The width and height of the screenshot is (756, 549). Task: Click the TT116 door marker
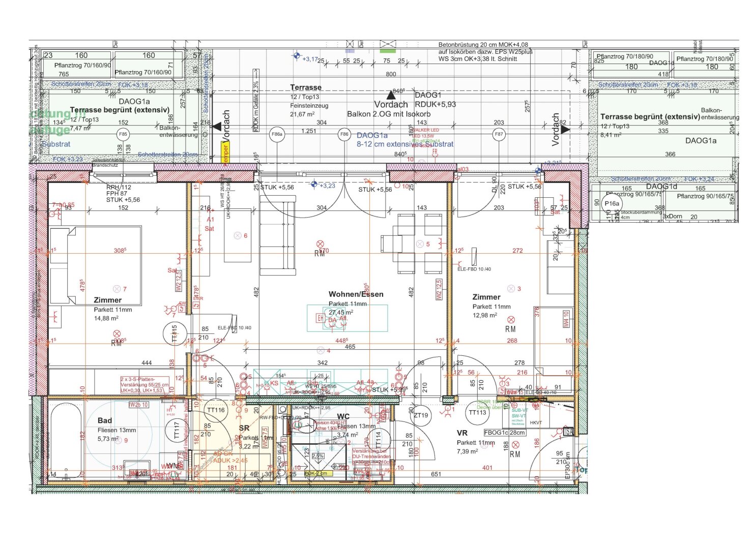(x=216, y=410)
